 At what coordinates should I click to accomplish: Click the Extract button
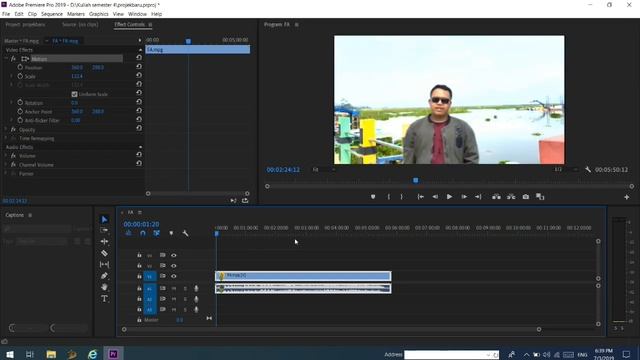511,197
